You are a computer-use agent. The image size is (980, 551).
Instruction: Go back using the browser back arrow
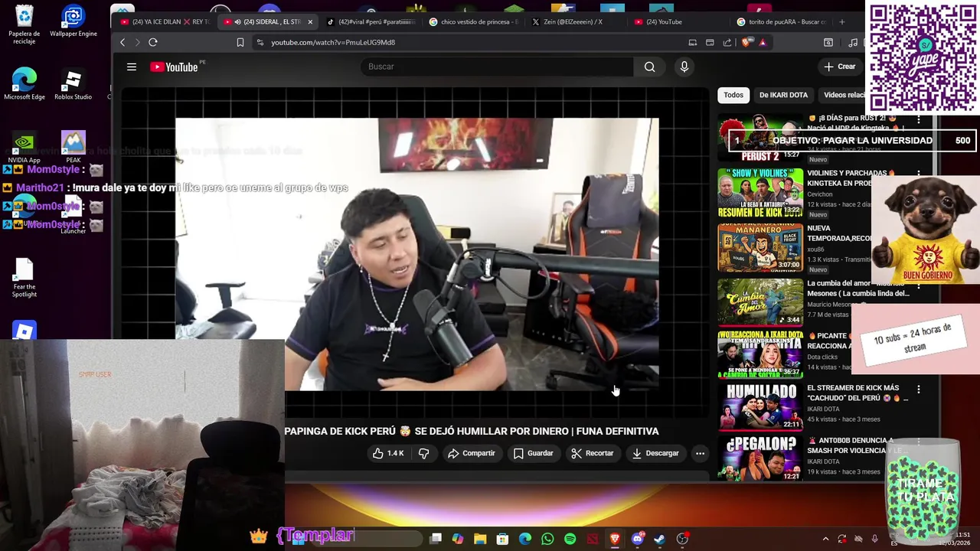click(x=122, y=42)
